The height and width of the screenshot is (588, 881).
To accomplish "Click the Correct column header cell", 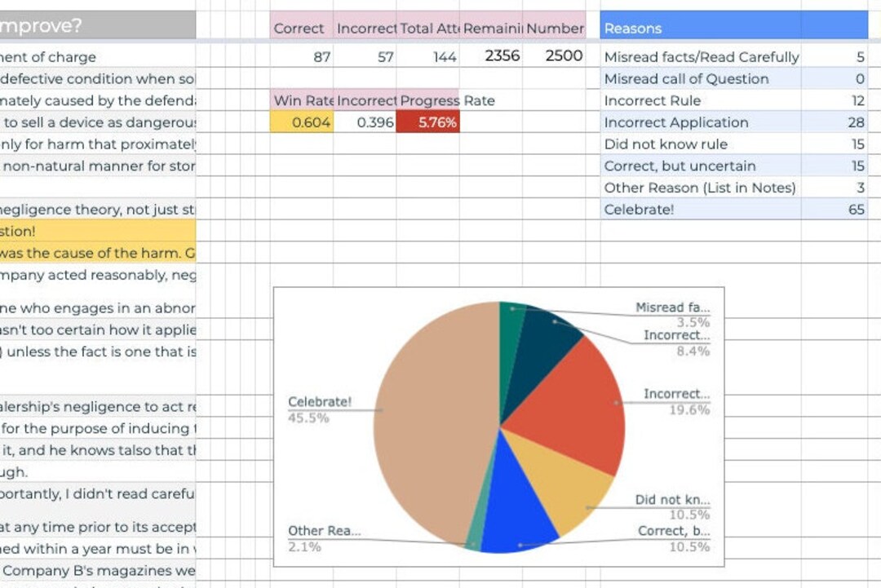I will pyautogui.click(x=299, y=29).
